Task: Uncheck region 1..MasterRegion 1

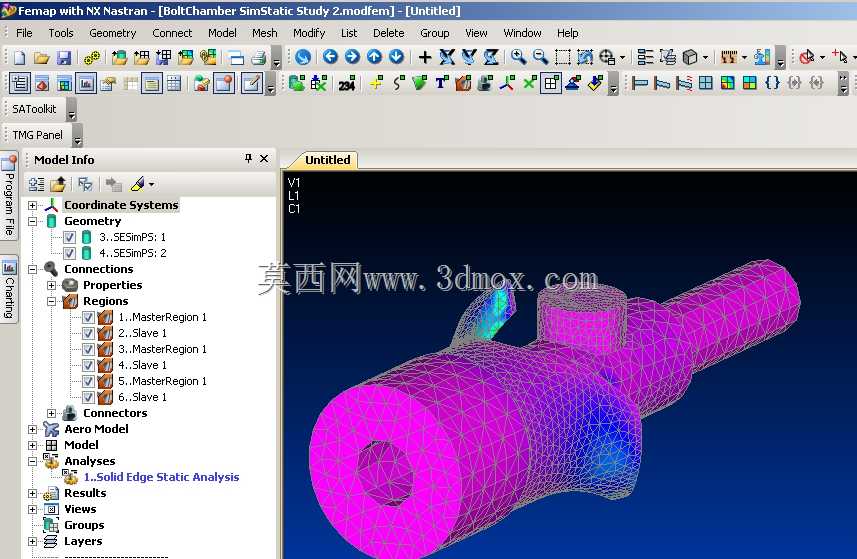Action: 88,317
